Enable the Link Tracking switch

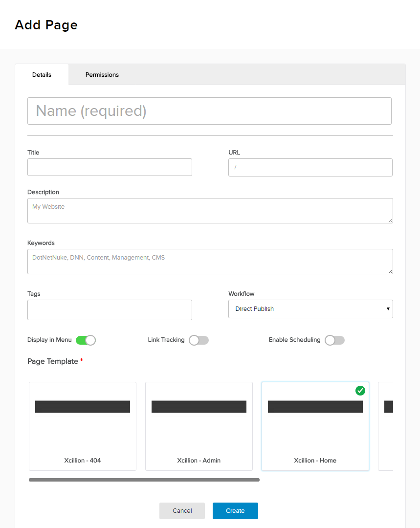click(199, 340)
